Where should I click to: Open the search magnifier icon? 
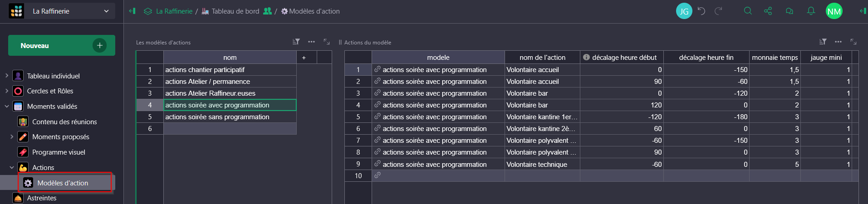748,11
